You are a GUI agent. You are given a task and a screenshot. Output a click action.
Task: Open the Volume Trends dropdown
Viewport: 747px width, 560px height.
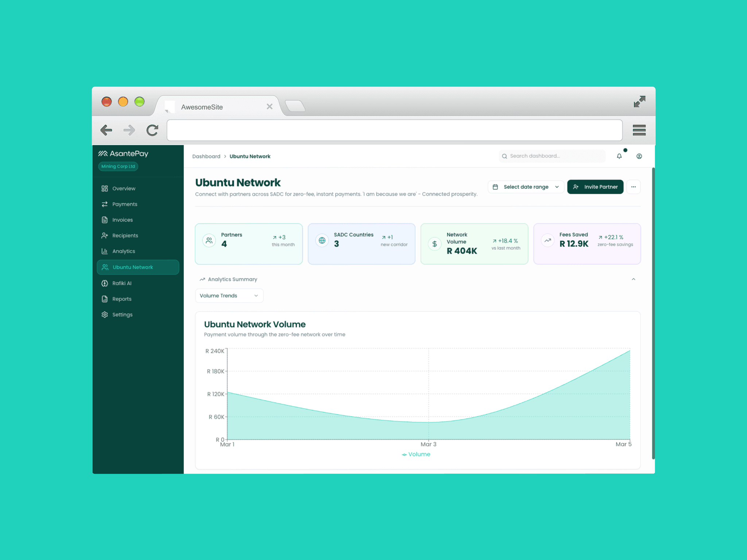[x=229, y=295]
